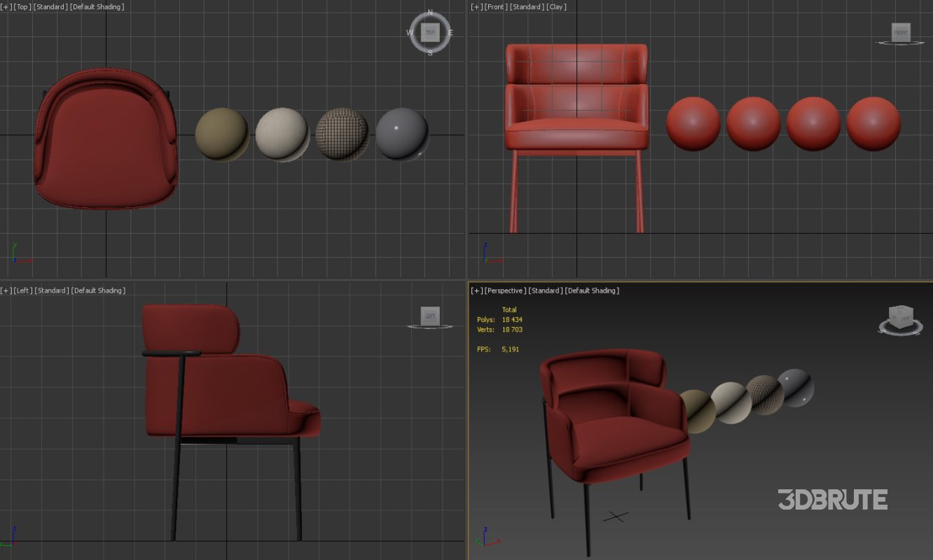Click the FRONT face of the Front viewport ViewCube
Screen dimensions: 933x560
(x=899, y=32)
